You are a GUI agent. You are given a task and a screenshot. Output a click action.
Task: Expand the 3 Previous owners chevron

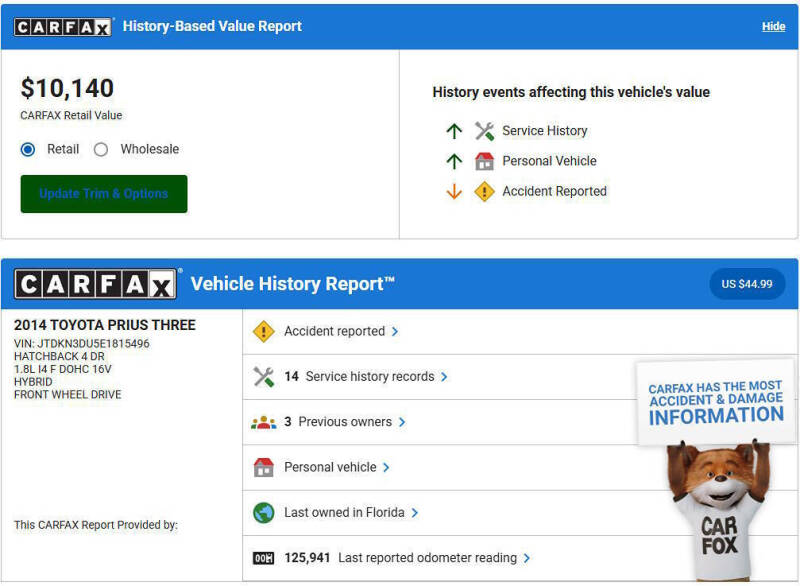tap(402, 422)
